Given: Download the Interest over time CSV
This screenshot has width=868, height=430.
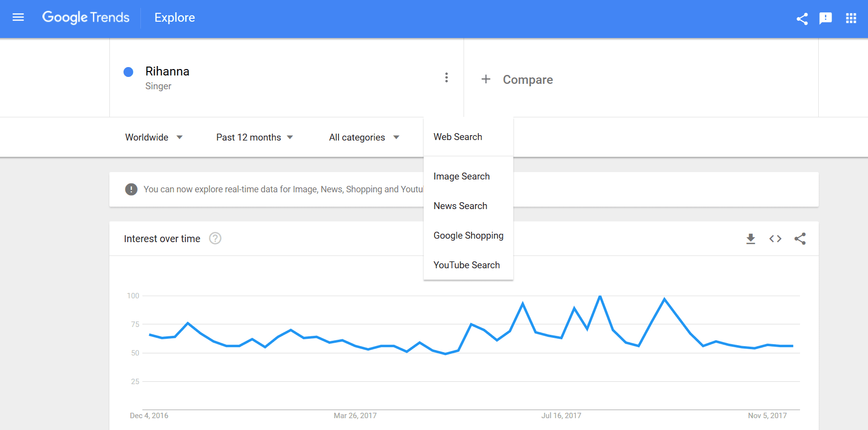Looking at the screenshot, I should pyautogui.click(x=750, y=239).
